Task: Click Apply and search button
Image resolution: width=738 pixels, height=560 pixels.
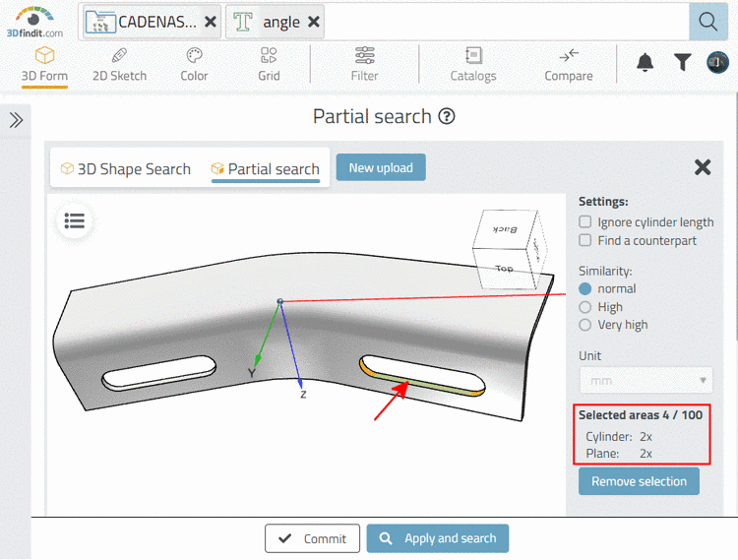Action: 438,538
